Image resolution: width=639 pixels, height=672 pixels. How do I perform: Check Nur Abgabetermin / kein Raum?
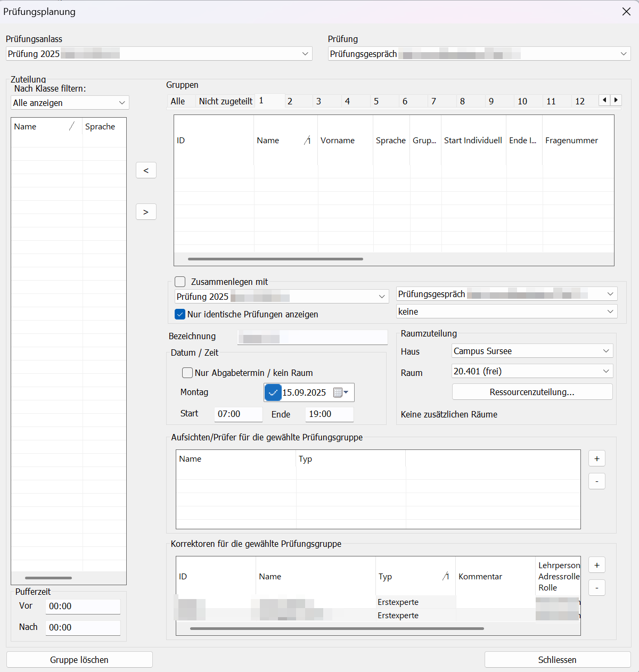[x=187, y=373]
